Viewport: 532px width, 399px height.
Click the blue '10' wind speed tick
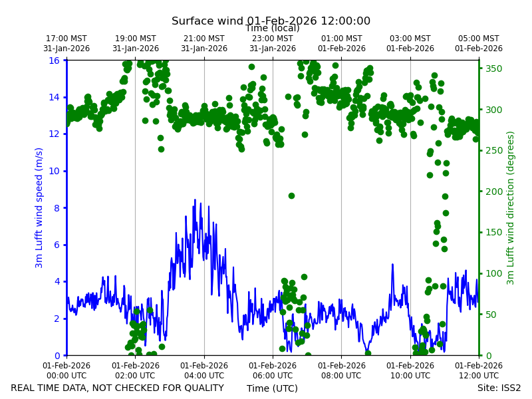(x=54, y=171)
